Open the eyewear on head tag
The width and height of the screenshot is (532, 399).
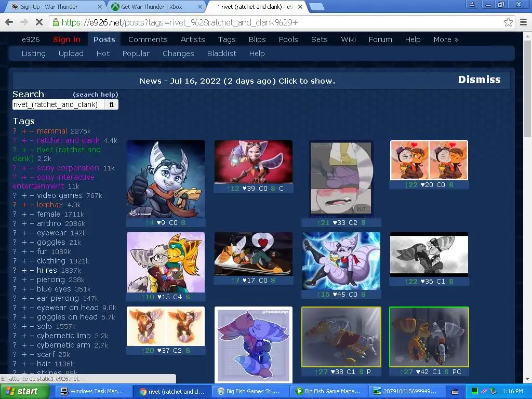tap(68, 308)
